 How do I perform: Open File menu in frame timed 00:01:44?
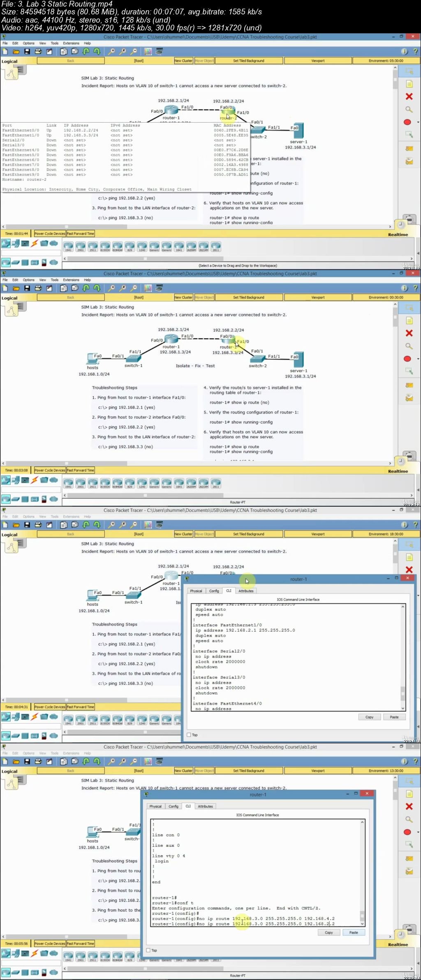[x=5, y=43]
